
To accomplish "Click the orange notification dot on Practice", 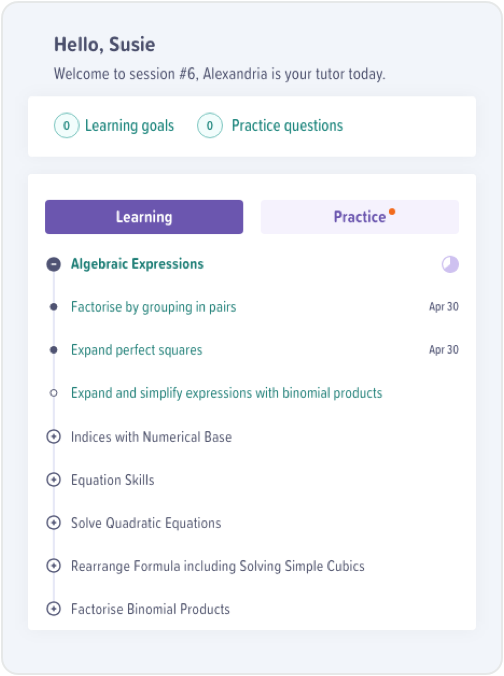I will pyautogui.click(x=392, y=211).
